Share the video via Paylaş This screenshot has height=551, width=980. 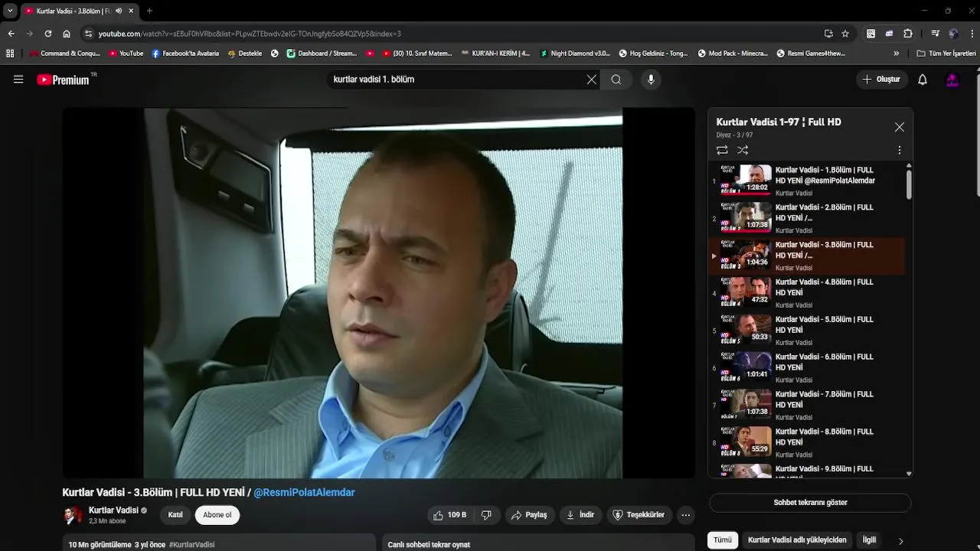[530, 515]
